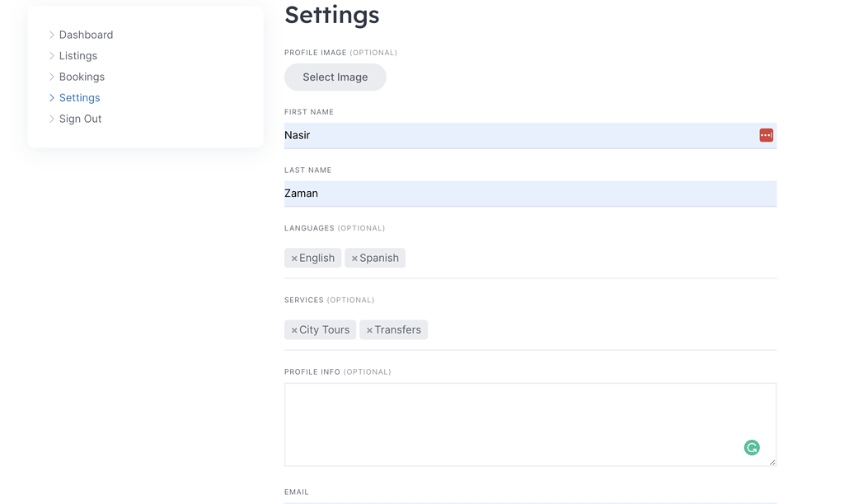The image size is (844, 504).
Task: Open the Dashboard navigation item
Action: (x=86, y=35)
